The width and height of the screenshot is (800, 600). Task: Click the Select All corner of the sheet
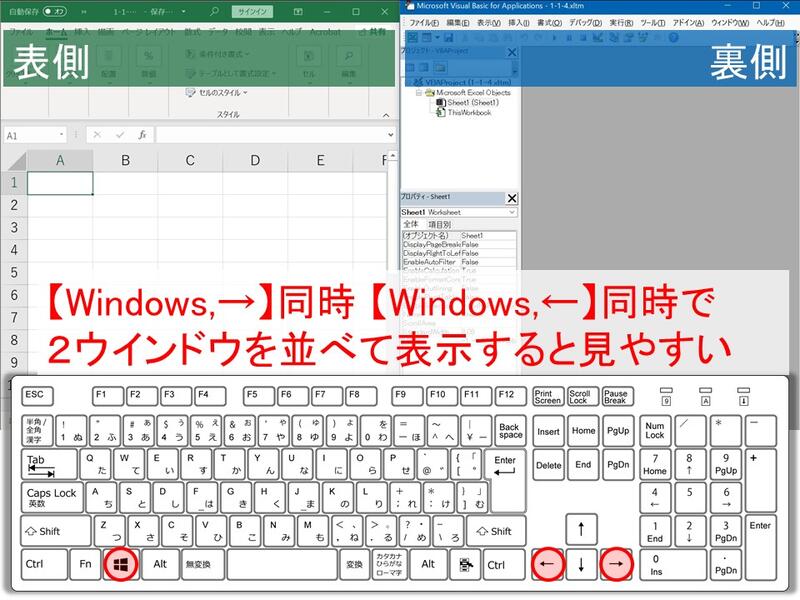pyautogui.click(x=17, y=161)
